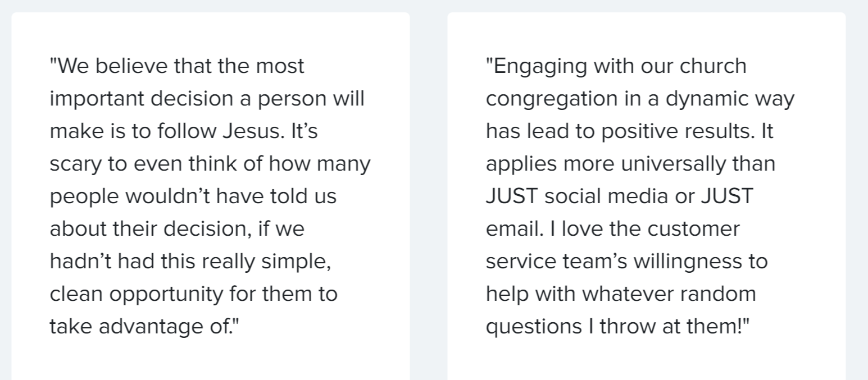Click the left testimonial card about following Jesus
The width and height of the screenshot is (868, 380).
point(211,196)
